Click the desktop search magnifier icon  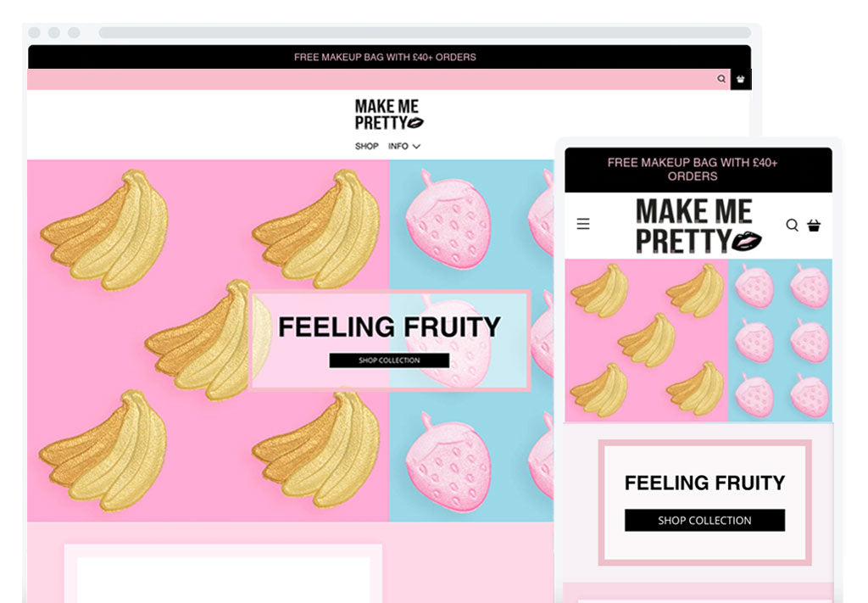coord(721,79)
